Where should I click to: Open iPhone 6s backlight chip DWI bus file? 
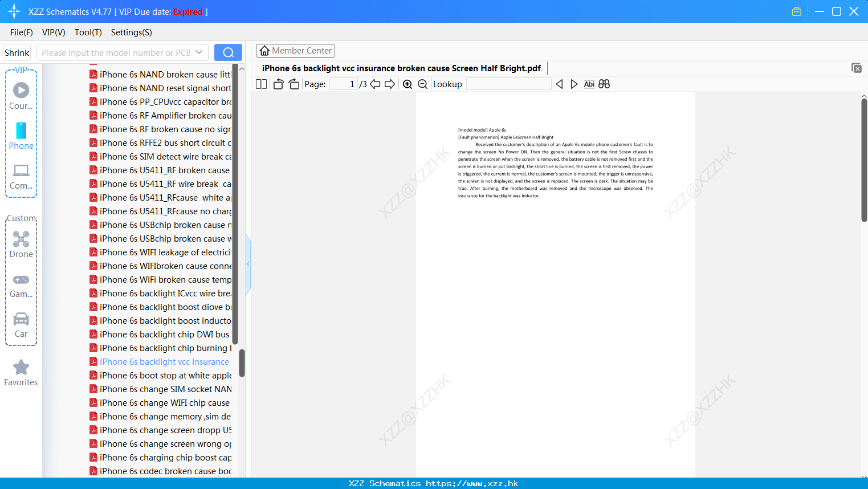(x=160, y=335)
